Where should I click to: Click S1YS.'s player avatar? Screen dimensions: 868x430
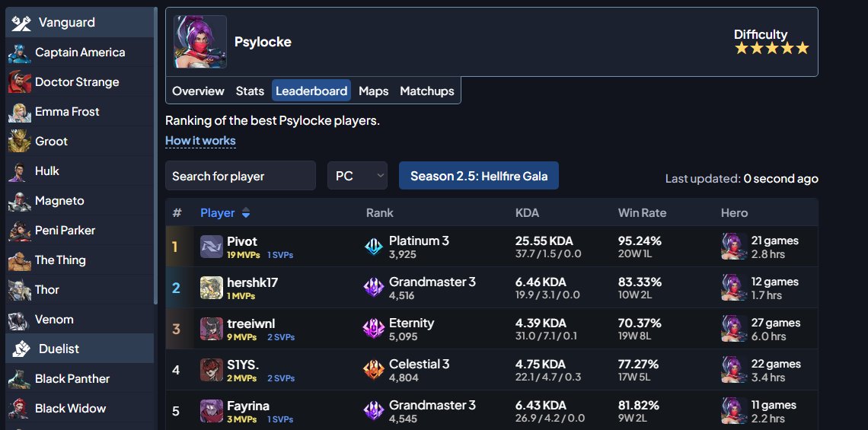click(212, 370)
